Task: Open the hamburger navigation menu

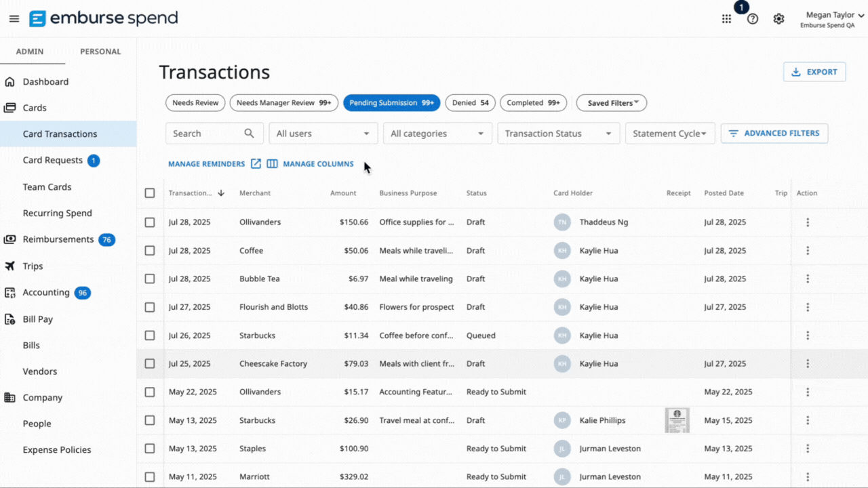Action: click(14, 18)
